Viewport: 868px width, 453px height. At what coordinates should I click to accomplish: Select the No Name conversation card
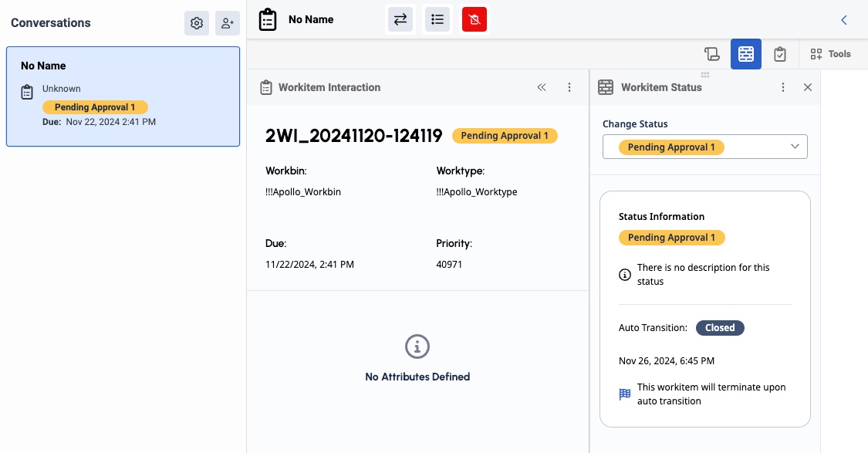[123, 96]
